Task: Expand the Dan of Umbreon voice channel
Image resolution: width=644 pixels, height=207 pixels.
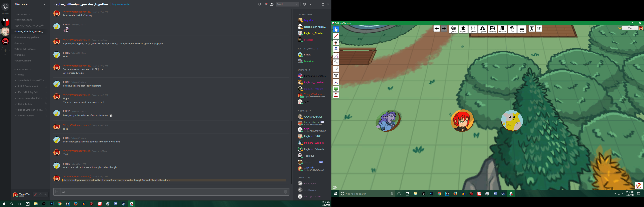Action: [x=30, y=110]
